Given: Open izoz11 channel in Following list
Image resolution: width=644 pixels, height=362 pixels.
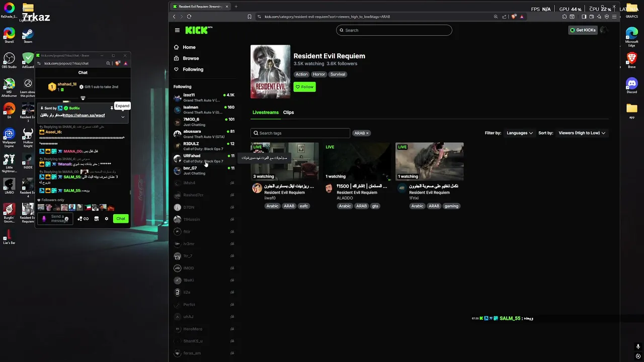Looking at the screenshot, I should [204, 98].
